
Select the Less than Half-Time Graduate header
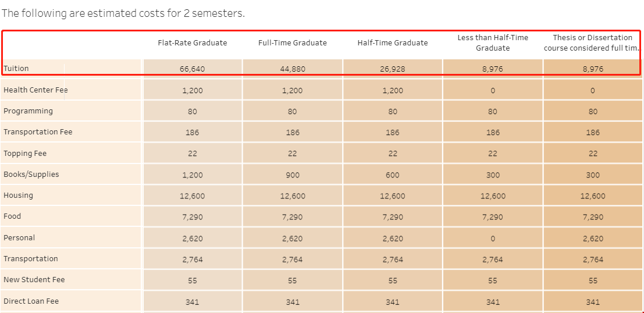click(493, 43)
